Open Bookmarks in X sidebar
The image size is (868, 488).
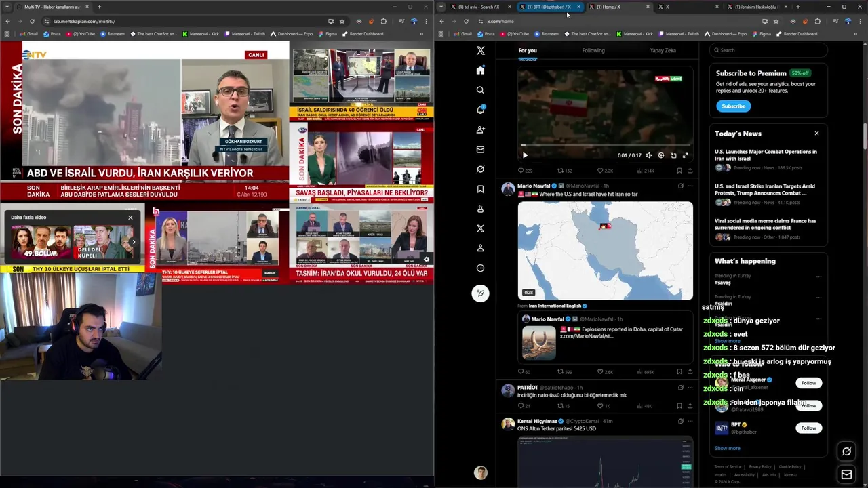coord(480,189)
